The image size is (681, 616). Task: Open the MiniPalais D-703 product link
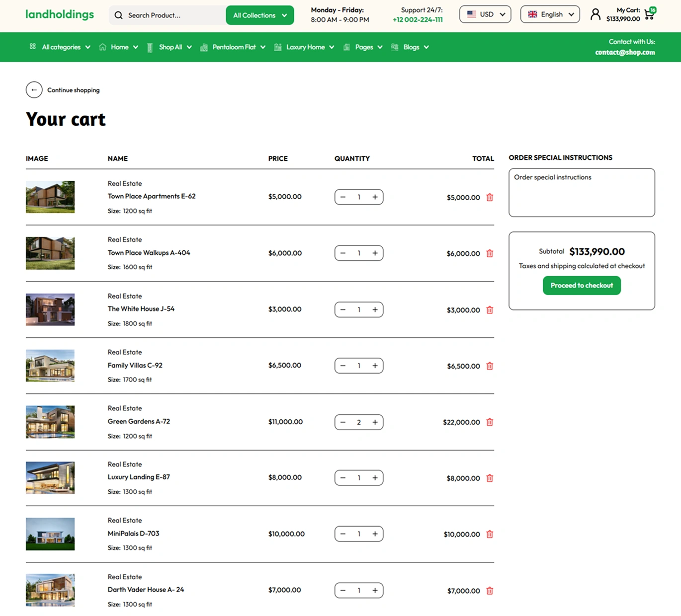(133, 534)
